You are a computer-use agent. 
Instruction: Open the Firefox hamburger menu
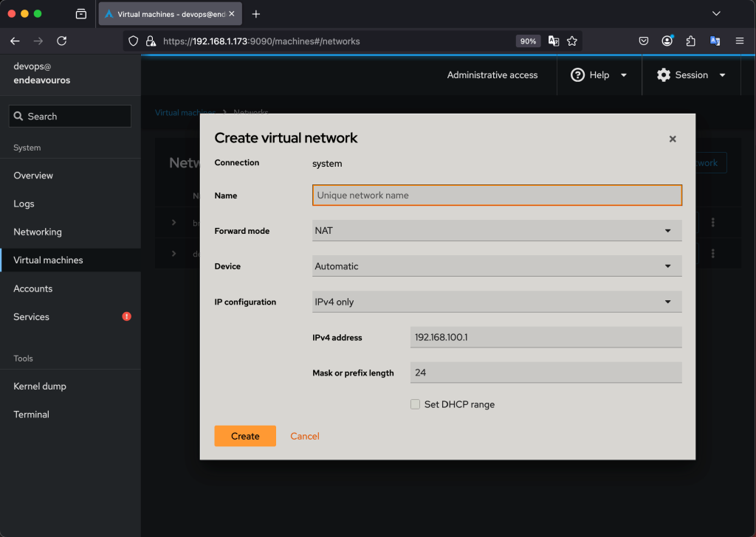[739, 41]
